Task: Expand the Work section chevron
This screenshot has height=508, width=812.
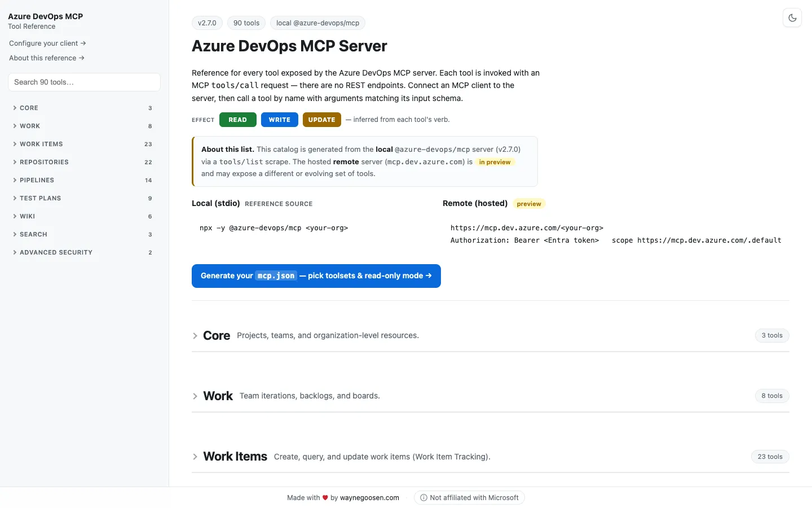Action: (195, 396)
